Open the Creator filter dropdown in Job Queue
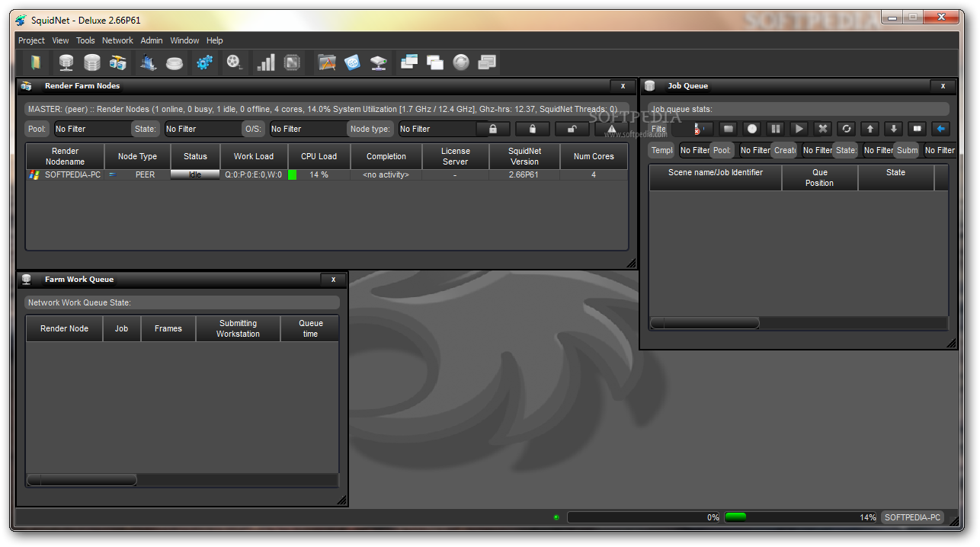The width and height of the screenshot is (980, 547). (x=817, y=150)
